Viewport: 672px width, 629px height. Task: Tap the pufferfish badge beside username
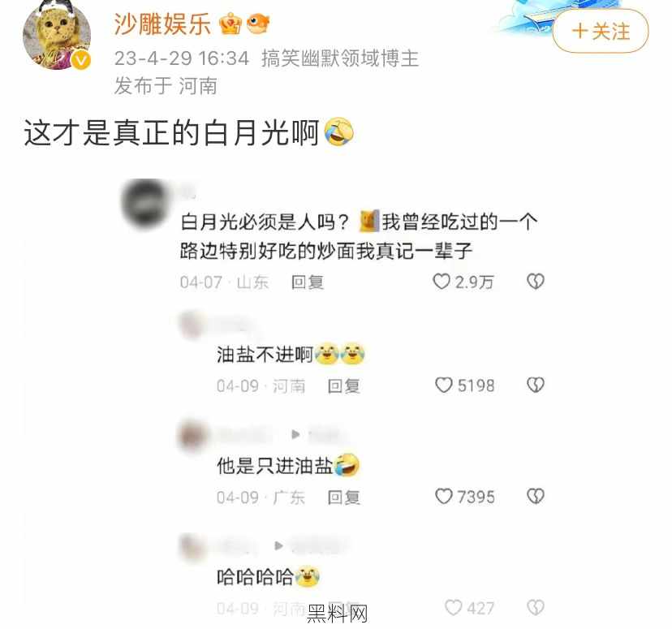pos(258,24)
